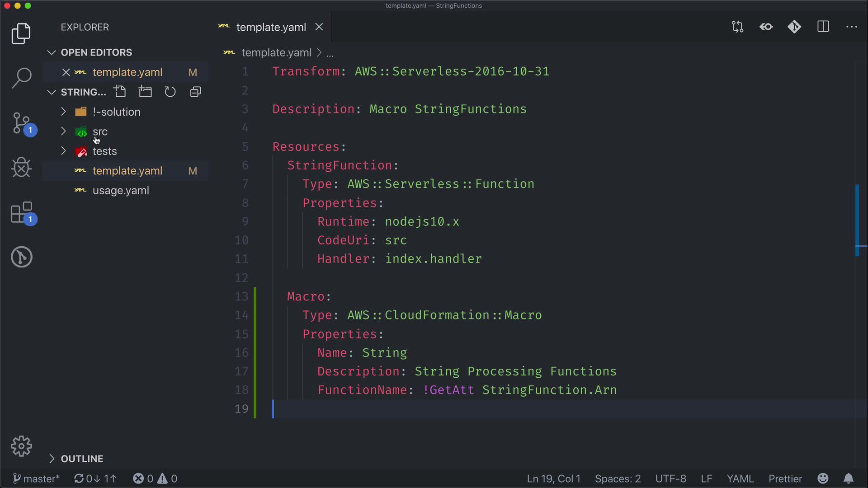Viewport: 868px width, 488px height.
Task: Expand the !-solution folder
Action: click(116, 112)
